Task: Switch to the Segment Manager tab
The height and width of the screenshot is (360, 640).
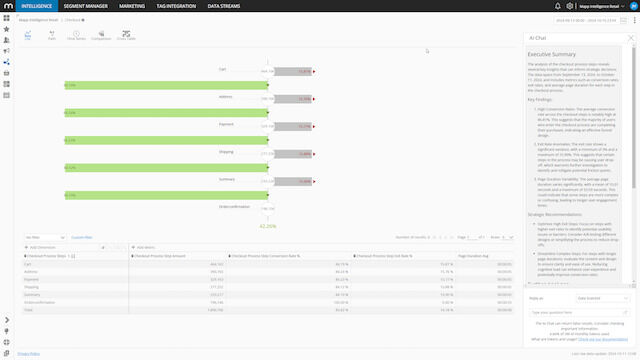Action: (x=86, y=6)
